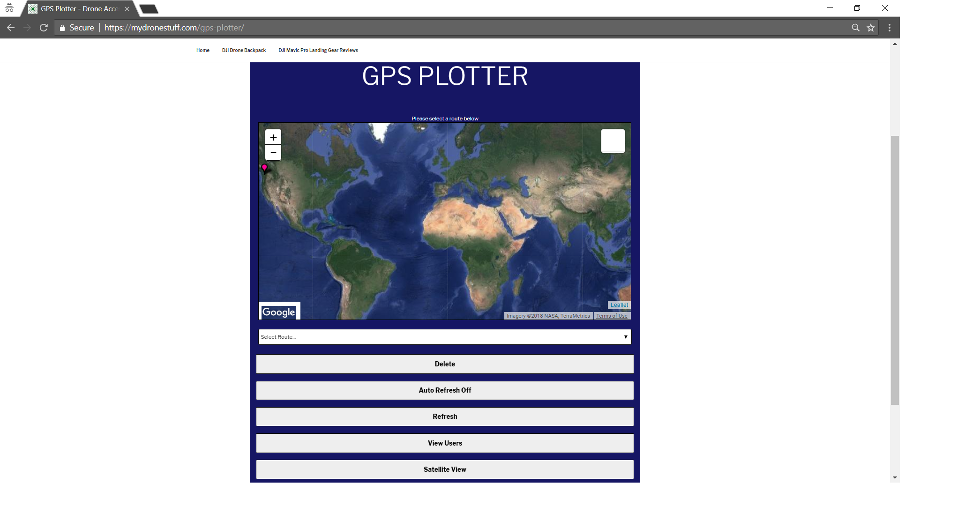
Task: Click the scrollbar up arrow
Action: (x=895, y=44)
